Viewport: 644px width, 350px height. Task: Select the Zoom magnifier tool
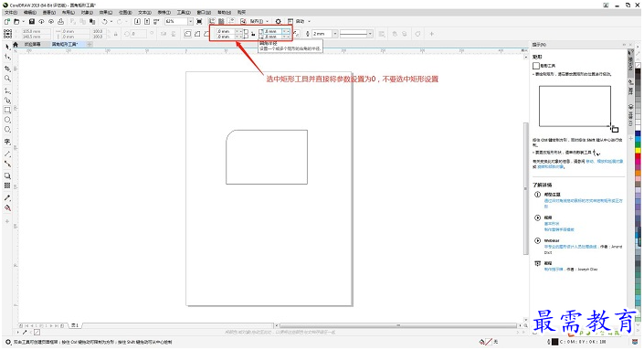[x=7, y=78]
